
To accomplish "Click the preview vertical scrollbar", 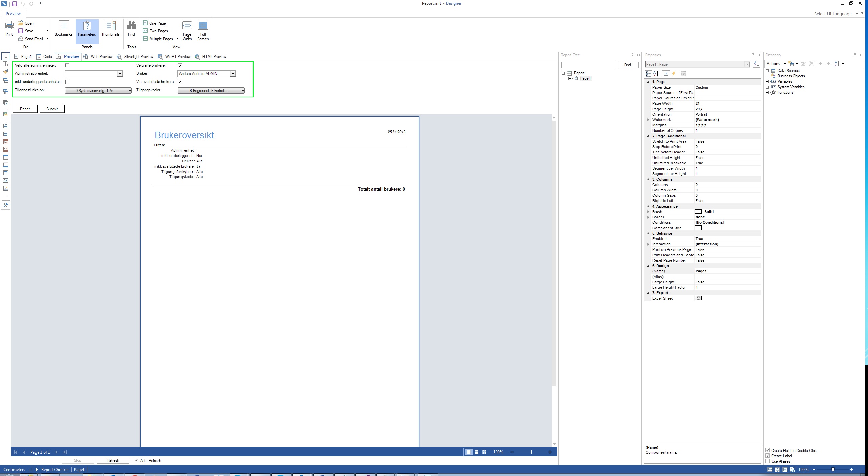I will coord(554,253).
